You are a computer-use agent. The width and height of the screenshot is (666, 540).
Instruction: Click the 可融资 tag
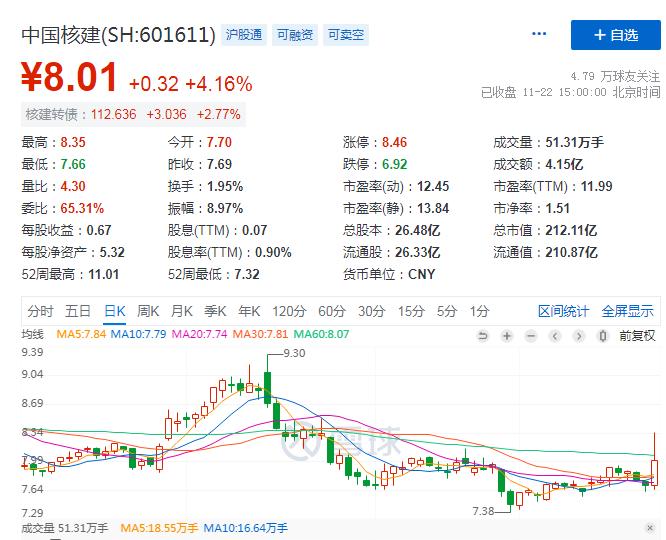(x=295, y=34)
